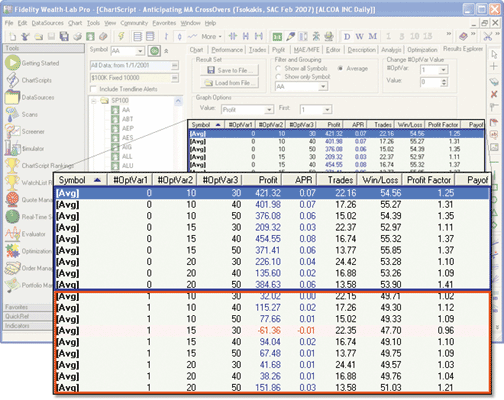The width and height of the screenshot is (504, 400).
Task: Switch to the Editor tab
Action: (x=333, y=50)
